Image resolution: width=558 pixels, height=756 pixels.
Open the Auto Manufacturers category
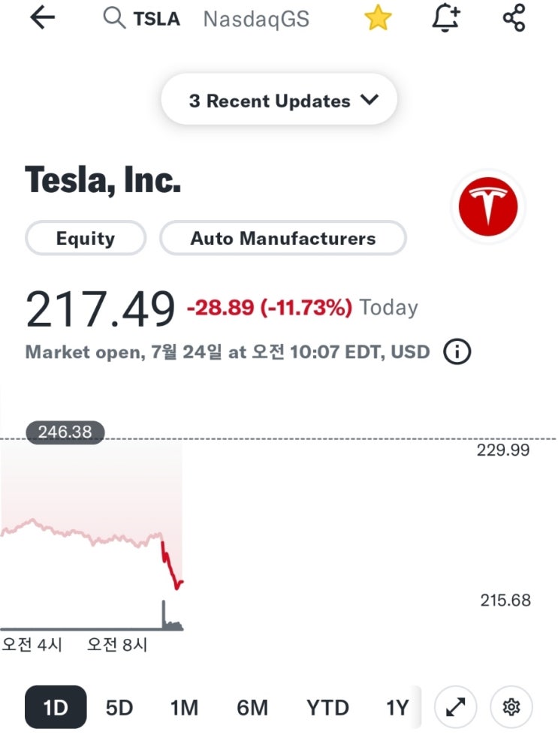282,239
